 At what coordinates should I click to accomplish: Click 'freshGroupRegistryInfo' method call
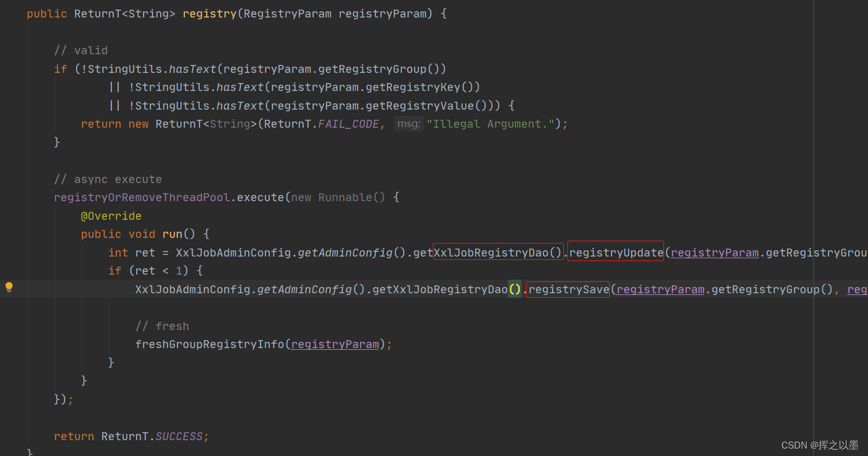[210, 344]
